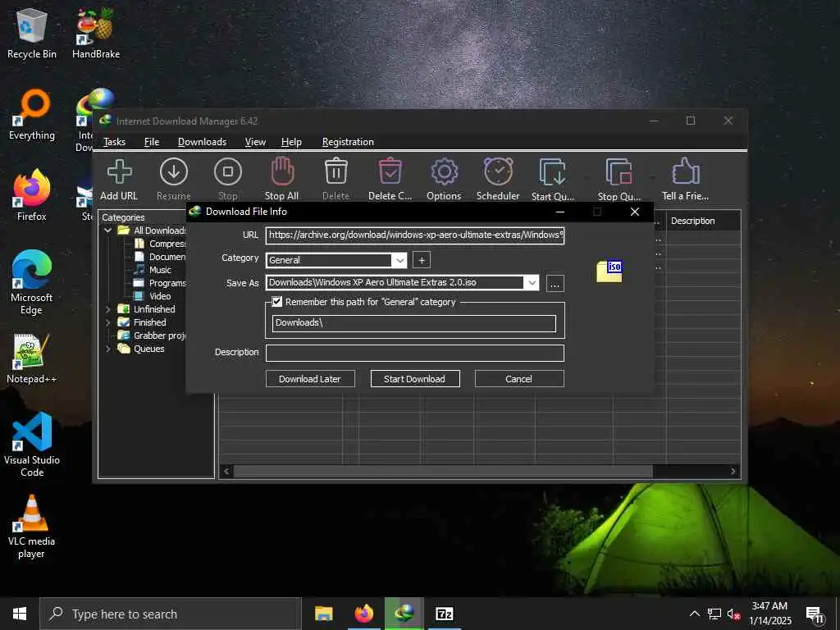840x630 pixels.
Task: Click the Start Download button
Action: [414, 379]
